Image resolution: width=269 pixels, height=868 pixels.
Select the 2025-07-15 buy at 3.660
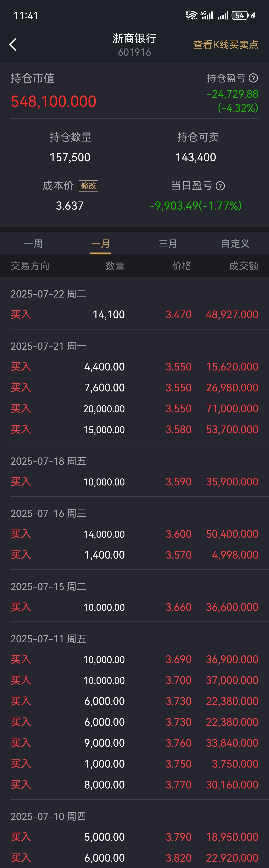pyautogui.click(x=134, y=607)
